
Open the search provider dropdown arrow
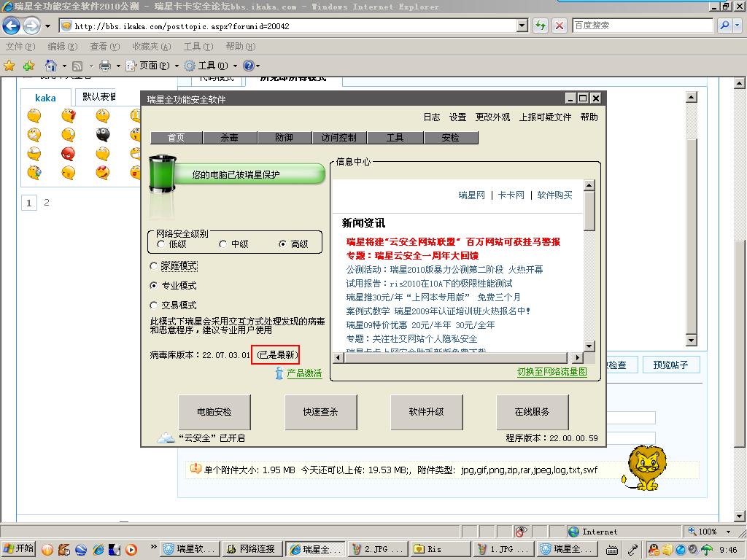737,26
